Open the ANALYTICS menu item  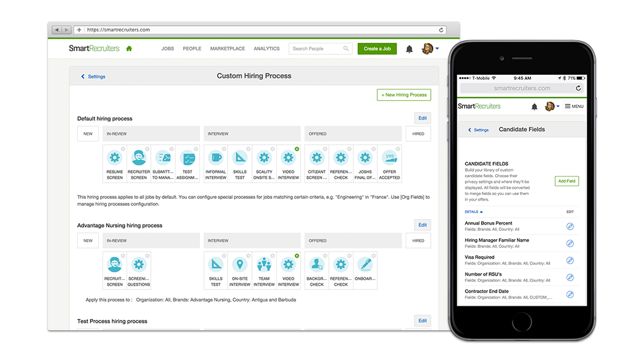267,48
